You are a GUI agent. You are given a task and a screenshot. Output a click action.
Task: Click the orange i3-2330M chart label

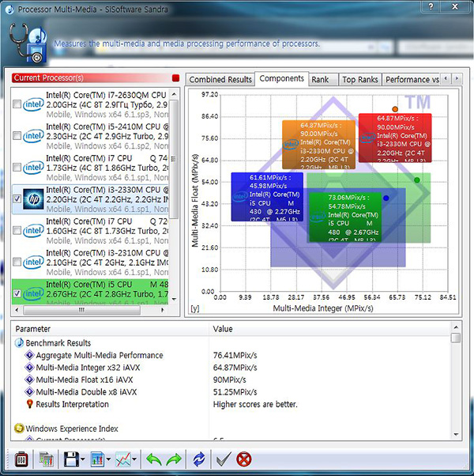point(318,145)
